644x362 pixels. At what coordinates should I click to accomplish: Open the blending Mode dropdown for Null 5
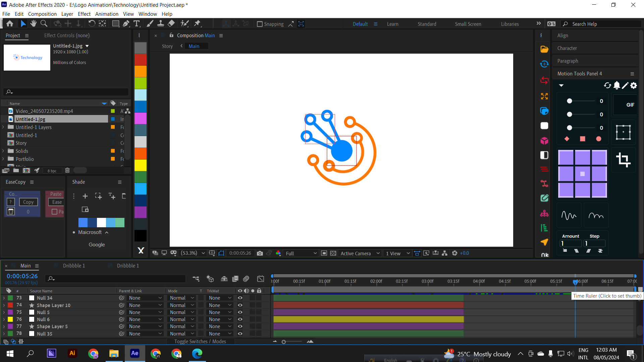(x=181, y=312)
